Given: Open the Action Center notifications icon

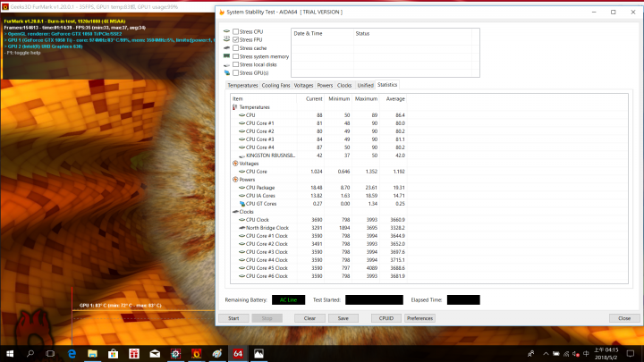Looking at the screenshot, I should pos(631,353).
